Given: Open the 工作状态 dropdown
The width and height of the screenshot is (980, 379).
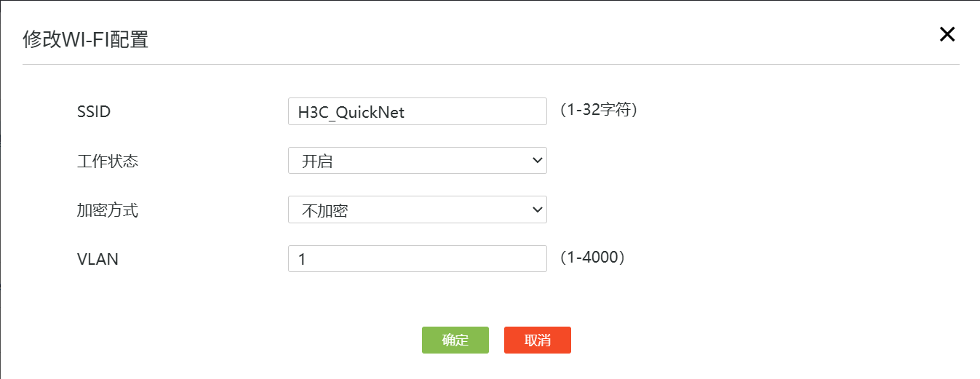Looking at the screenshot, I should click(417, 161).
